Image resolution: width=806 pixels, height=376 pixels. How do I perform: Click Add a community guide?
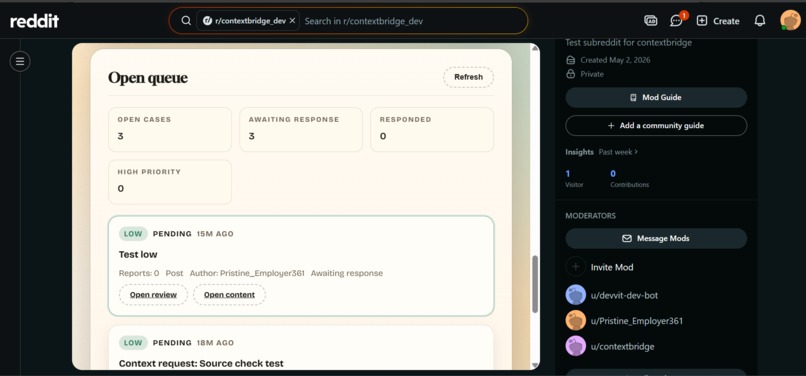coord(656,126)
